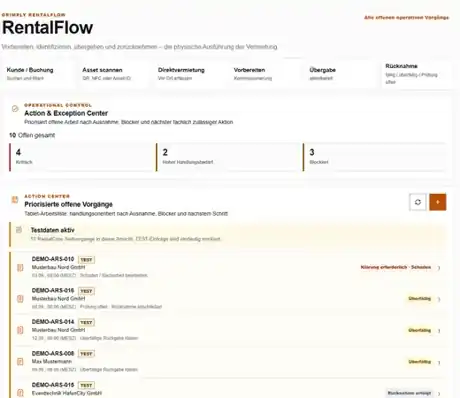Image resolution: width=460 pixels, height=398 pixels.
Task: Click the Priorisierte offene Vorgänge heading
Action: (68, 204)
